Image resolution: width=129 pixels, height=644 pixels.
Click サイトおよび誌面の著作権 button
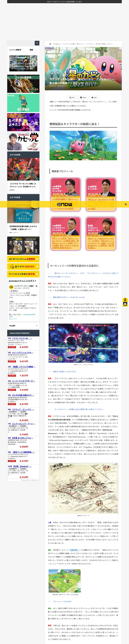23,274
